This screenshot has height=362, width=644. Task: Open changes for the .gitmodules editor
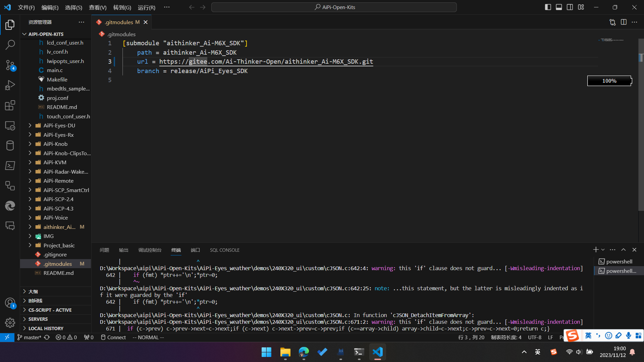612,22
